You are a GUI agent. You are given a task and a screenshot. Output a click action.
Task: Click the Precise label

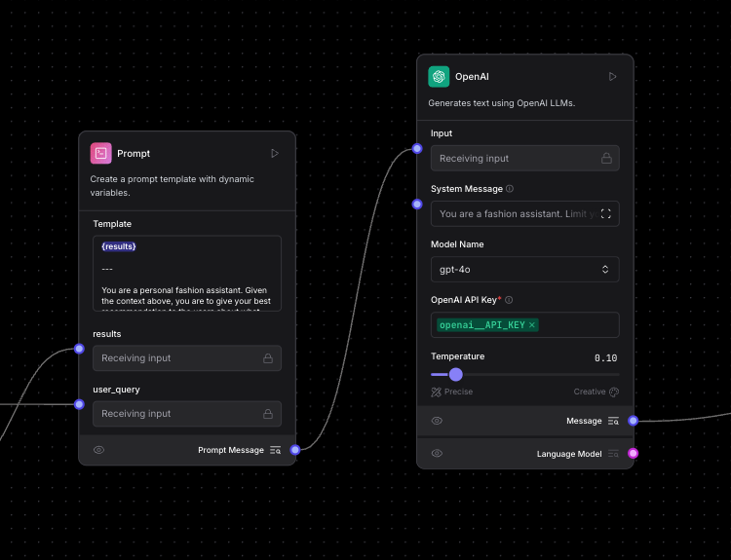[x=458, y=392]
